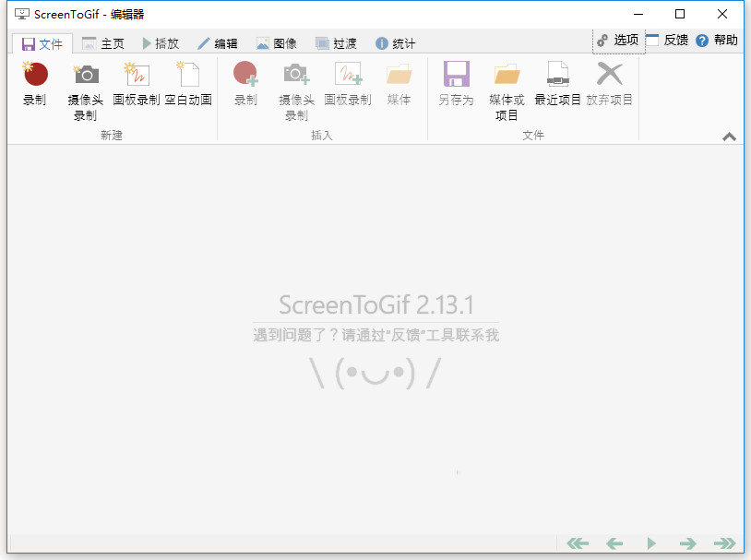
Task: Switch to the 图像 tab
Action: [275, 42]
